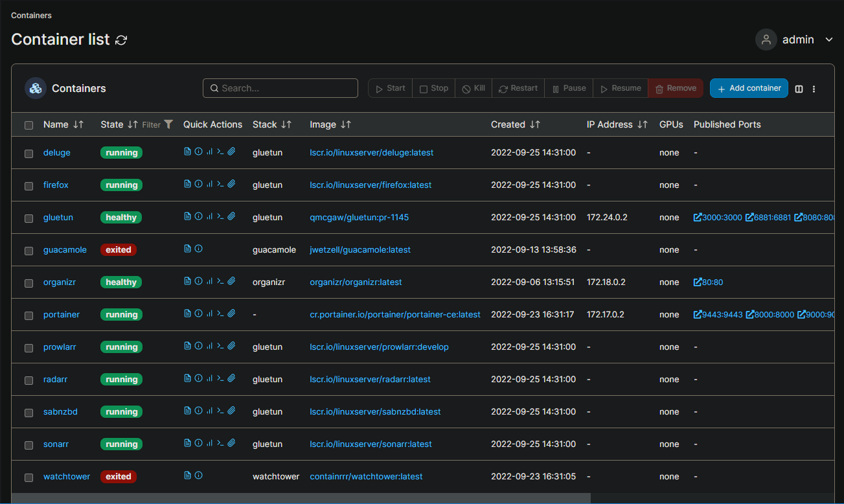Attach to the firefox container
The width and height of the screenshot is (844, 504).
231,183
